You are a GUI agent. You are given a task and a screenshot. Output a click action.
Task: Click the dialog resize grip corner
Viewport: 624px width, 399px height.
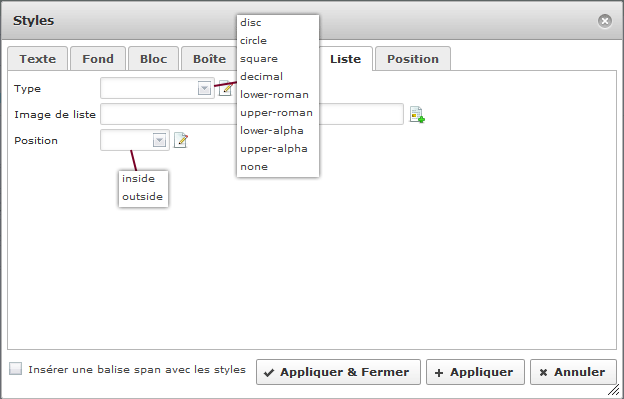tap(614, 390)
